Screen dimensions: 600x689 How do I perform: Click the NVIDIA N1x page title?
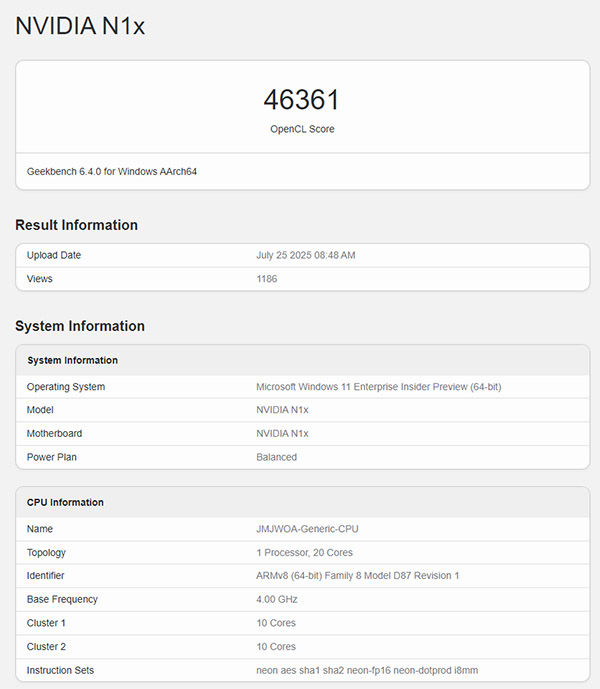(x=80, y=26)
